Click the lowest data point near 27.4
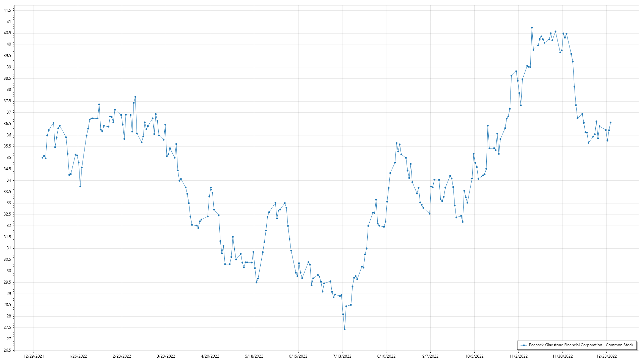The image size is (644, 362). coord(344,329)
